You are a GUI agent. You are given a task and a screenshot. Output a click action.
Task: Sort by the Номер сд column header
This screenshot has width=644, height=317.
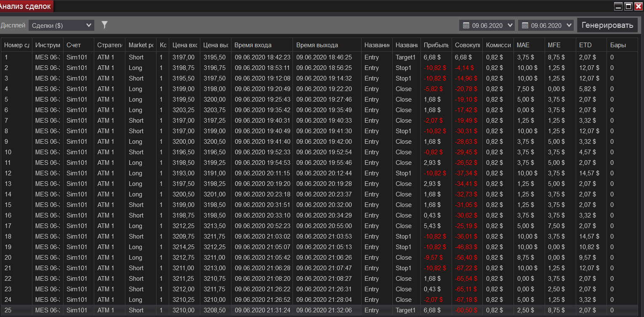(x=16, y=45)
